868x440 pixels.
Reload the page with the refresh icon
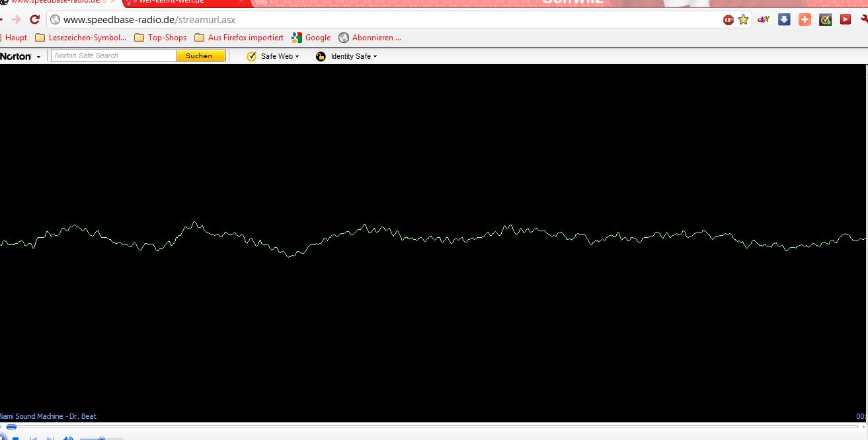(35, 20)
